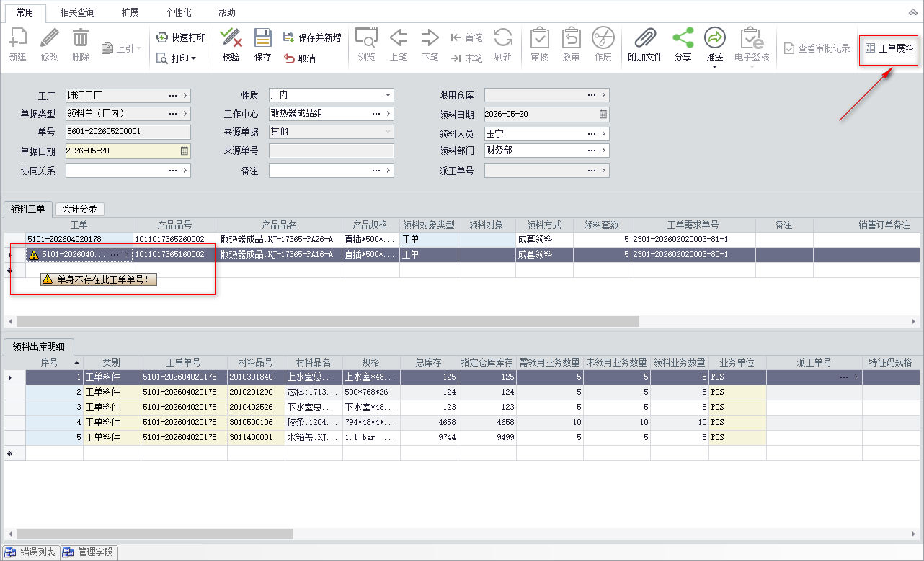This screenshot has width=924, height=561.
Task: Open the 个性化 ribbon tab
Action: (178, 12)
